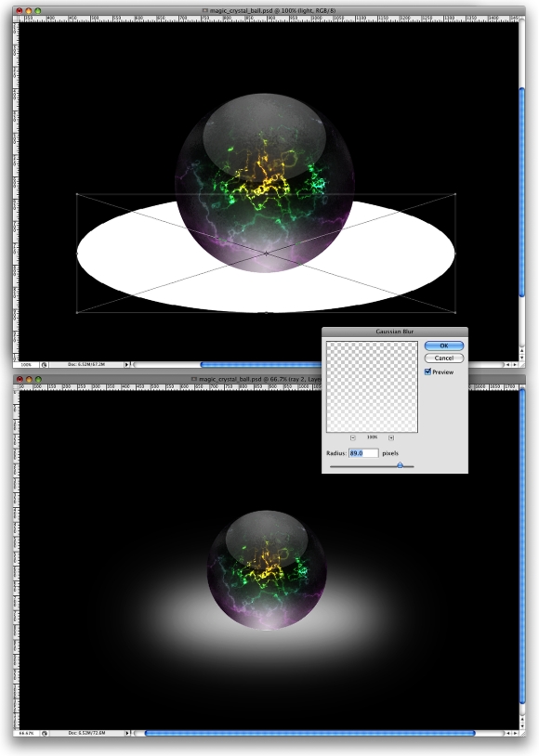
Task: Click the transform box's bottom-right corner handle
Action: point(455,312)
